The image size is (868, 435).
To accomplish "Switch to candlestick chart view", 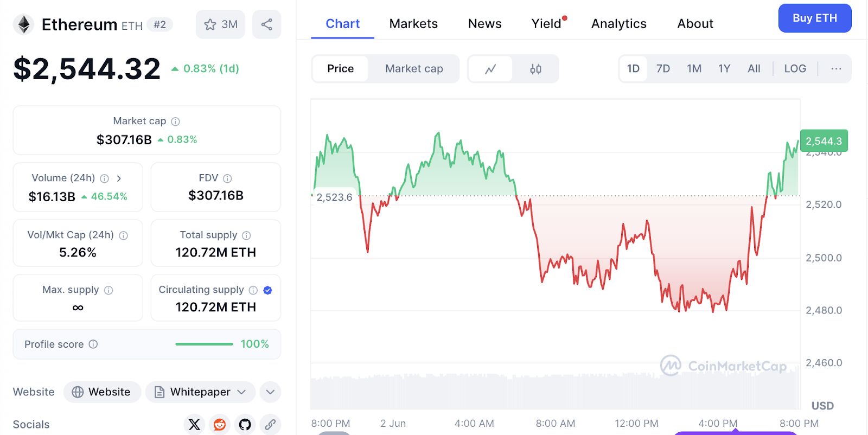I will [535, 69].
